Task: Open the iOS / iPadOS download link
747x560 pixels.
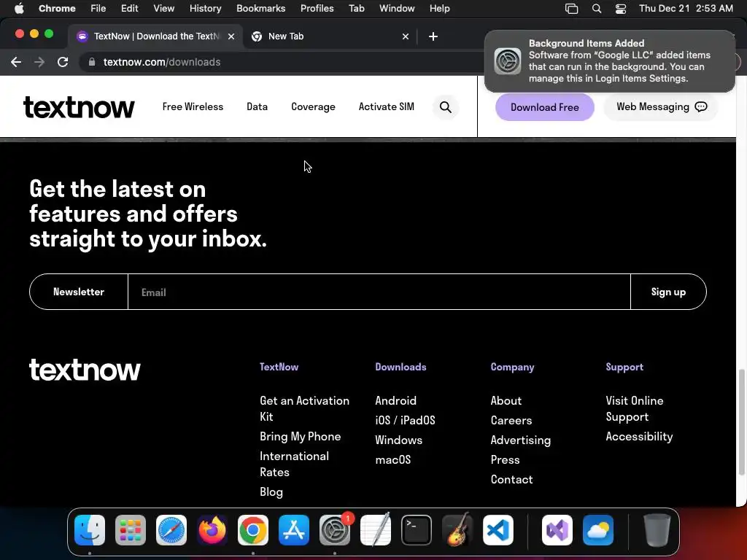Action: coord(405,420)
